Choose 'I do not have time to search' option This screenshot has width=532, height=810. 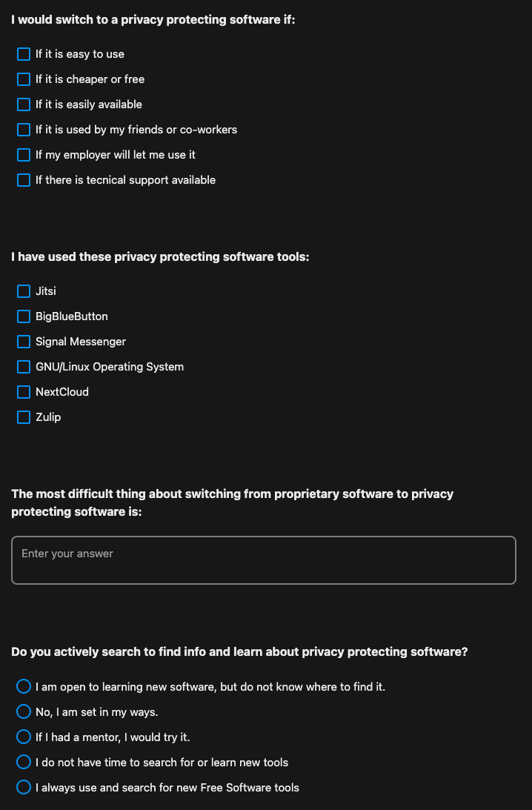[24, 762]
